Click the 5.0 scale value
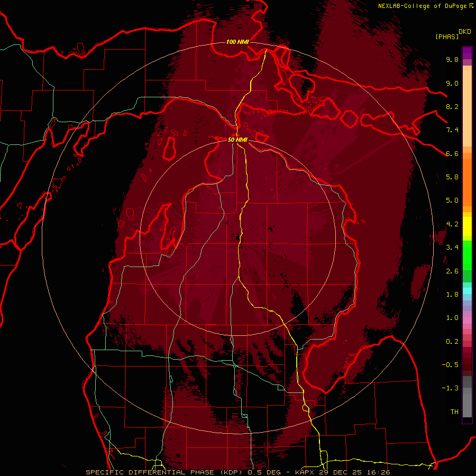 [452, 200]
